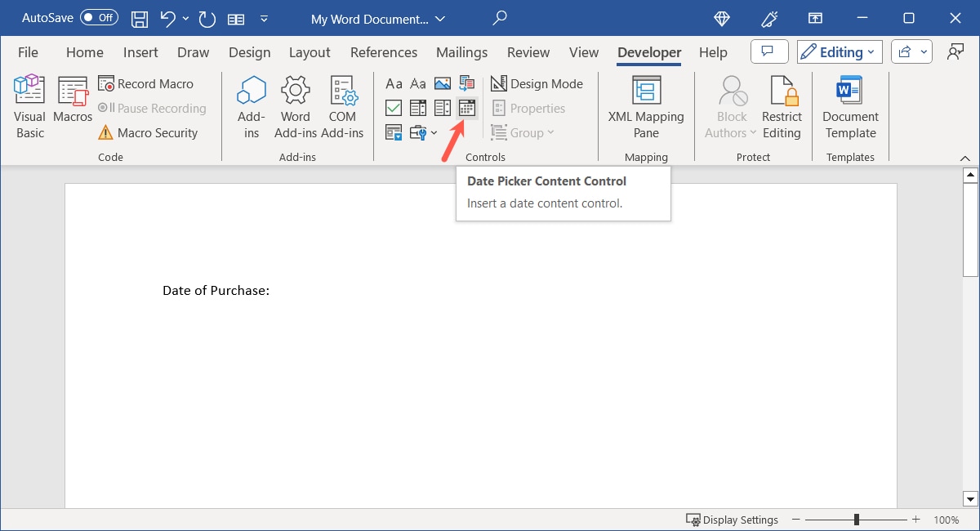980x531 pixels.
Task: Open the XML Mapping Pane
Action: (x=646, y=105)
